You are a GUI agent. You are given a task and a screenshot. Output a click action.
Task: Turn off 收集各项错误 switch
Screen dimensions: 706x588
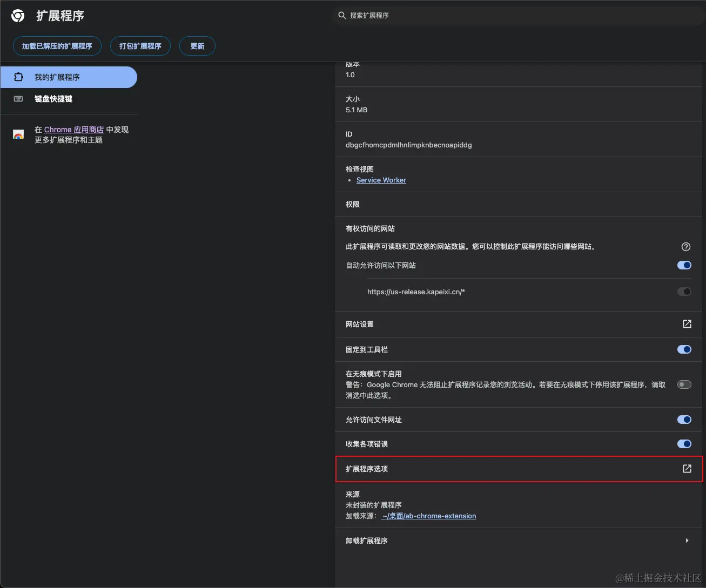pos(684,444)
